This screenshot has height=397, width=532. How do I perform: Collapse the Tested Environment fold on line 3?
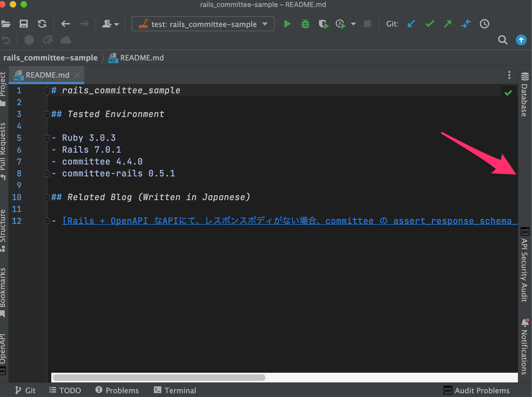[47, 114]
